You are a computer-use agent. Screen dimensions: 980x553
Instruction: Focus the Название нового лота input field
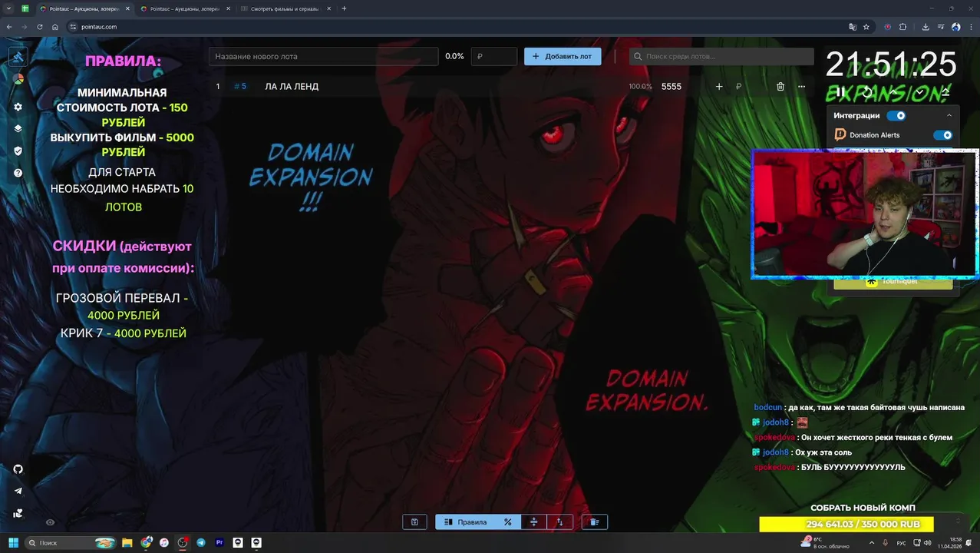click(x=323, y=56)
